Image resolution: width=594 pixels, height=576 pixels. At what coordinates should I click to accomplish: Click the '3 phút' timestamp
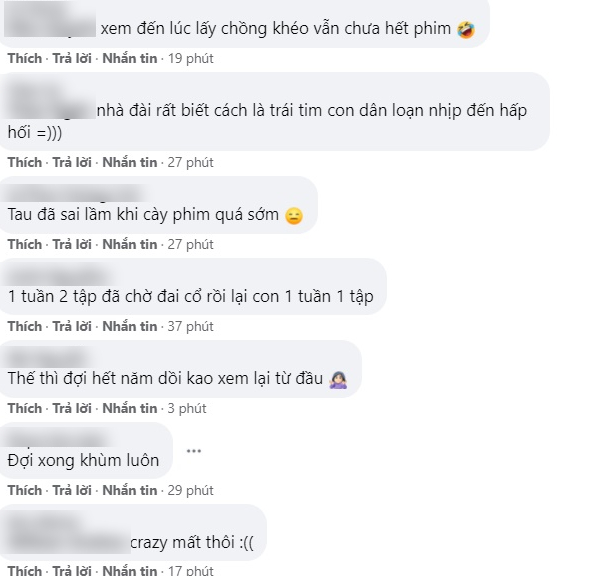(187, 408)
